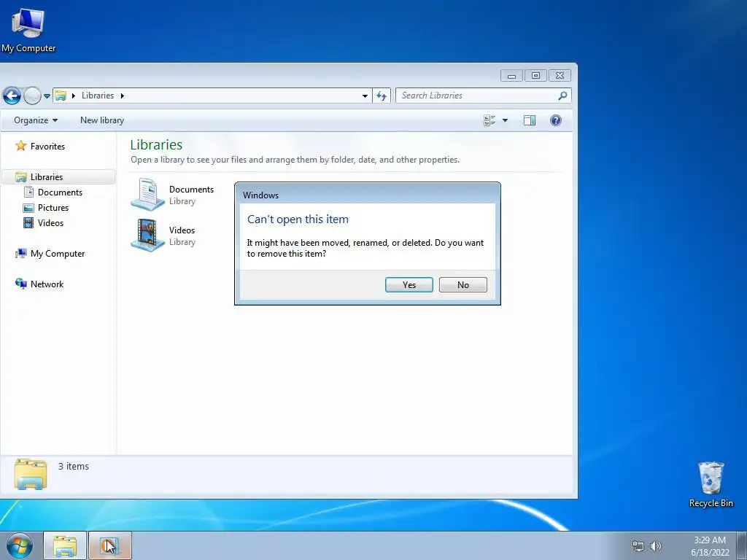Expand the arrow after Libraries breadcrumb

(x=123, y=96)
